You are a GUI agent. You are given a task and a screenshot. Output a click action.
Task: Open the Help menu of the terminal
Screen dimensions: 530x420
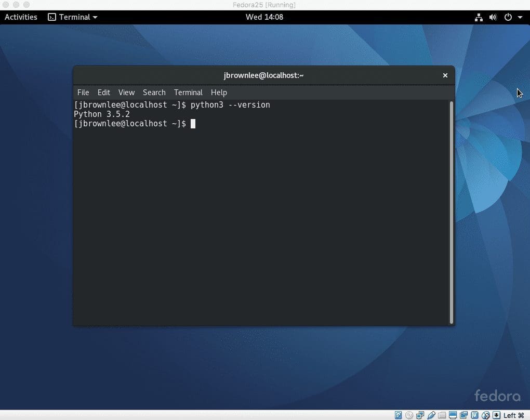click(219, 92)
